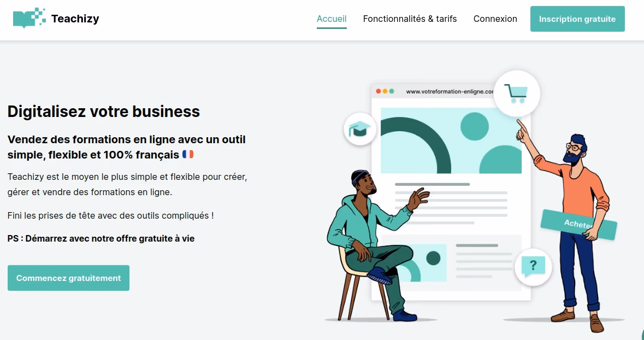Screen dimensions: 644x340
Task: Click the Inscription gratuite button
Action: pyautogui.click(x=577, y=19)
